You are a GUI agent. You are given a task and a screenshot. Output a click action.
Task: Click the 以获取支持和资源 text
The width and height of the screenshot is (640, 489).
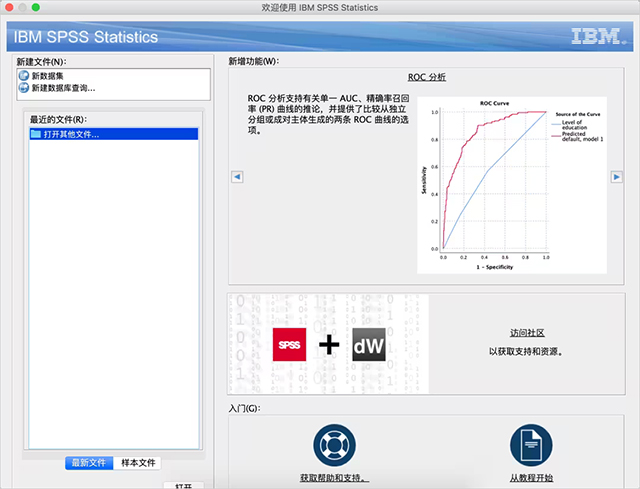[527, 351]
